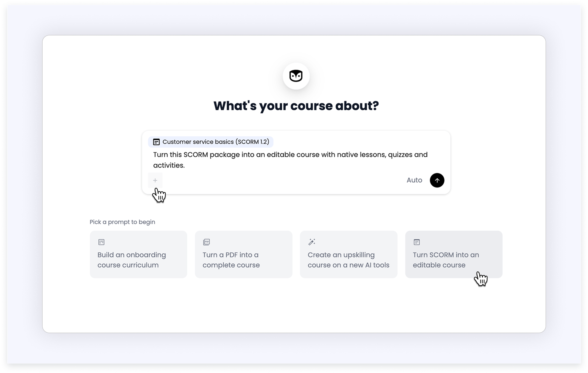Click the plus attachment button
The height and width of the screenshot is (373, 588).
pos(155,180)
